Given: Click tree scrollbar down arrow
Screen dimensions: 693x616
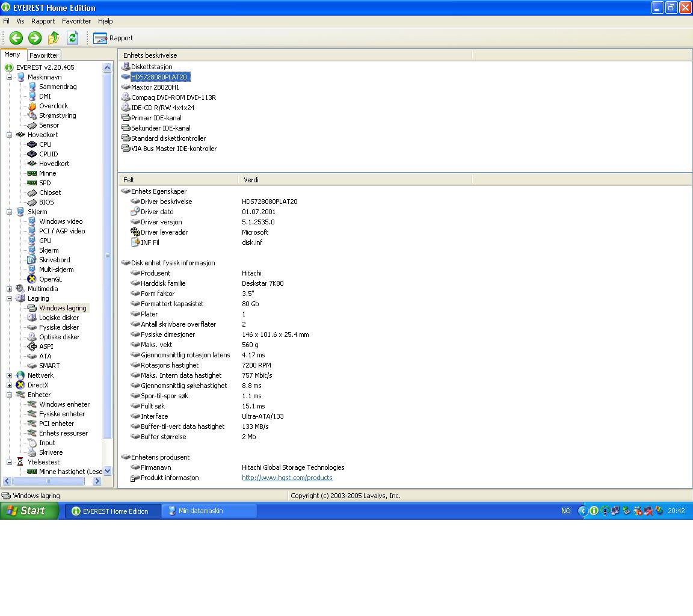Looking at the screenshot, I should 108,471.
